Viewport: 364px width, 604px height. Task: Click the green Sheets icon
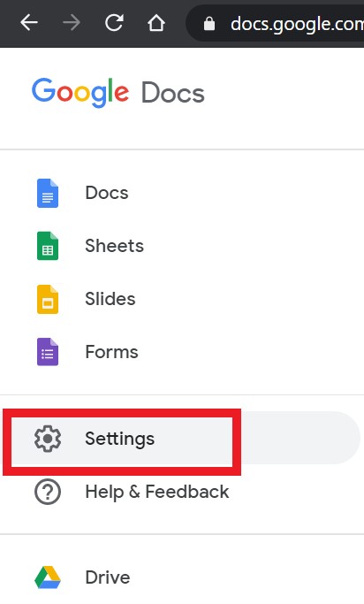coord(48,246)
